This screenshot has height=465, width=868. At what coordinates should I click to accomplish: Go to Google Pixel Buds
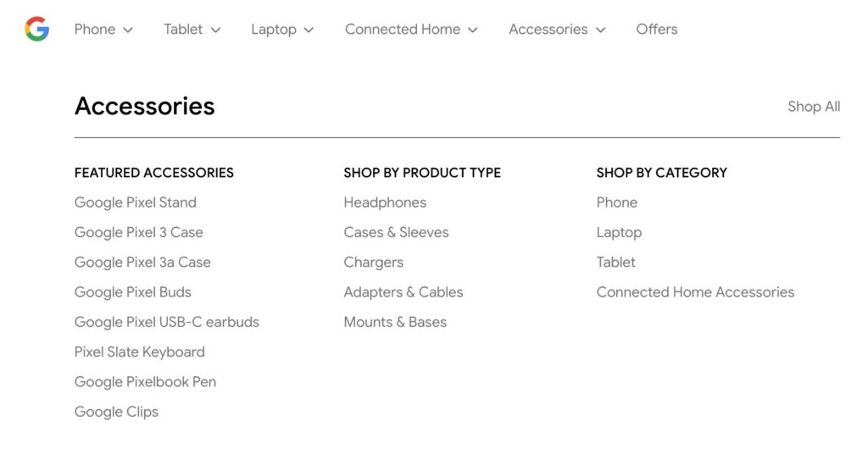(133, 292)
